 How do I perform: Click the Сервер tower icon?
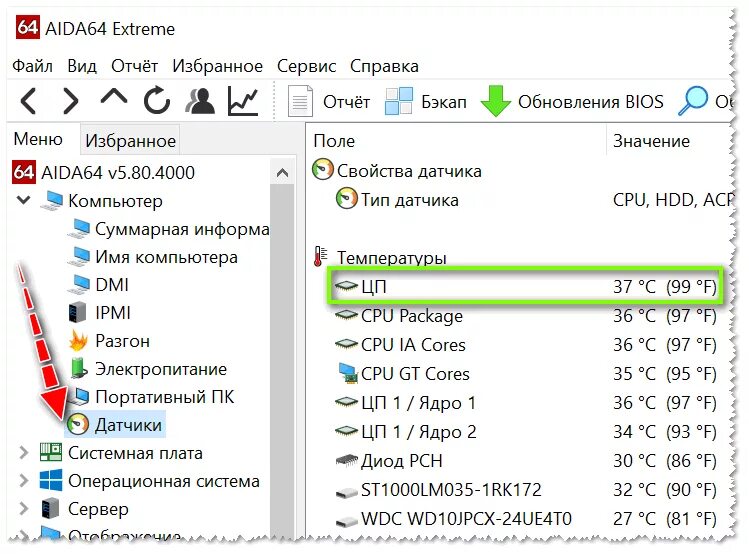(50, 508)
